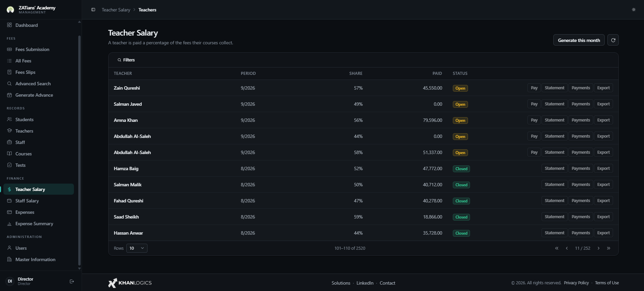Switch theme with the sun icon
The width and height of the screenshot is (644, 291).
[x=634, y=10]
